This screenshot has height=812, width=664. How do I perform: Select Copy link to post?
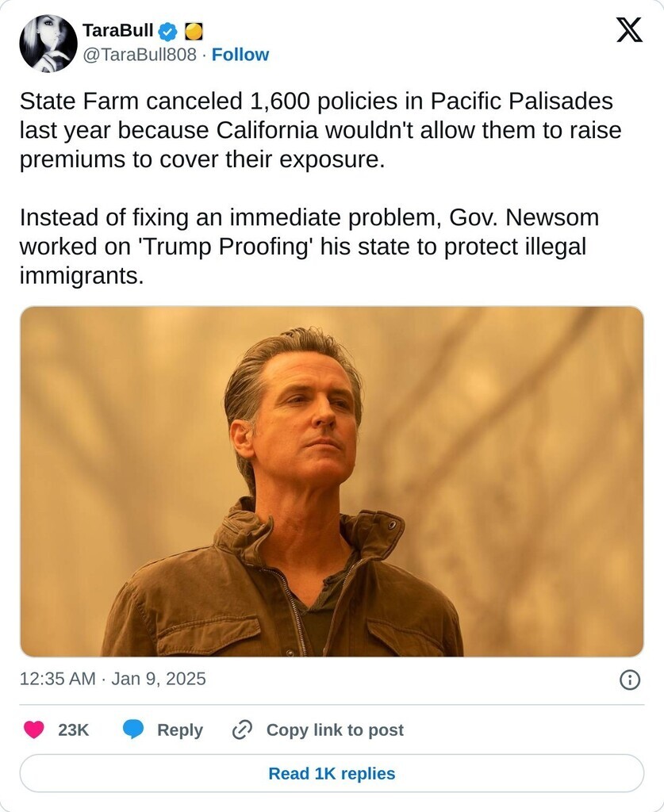(x=335, y=730)
